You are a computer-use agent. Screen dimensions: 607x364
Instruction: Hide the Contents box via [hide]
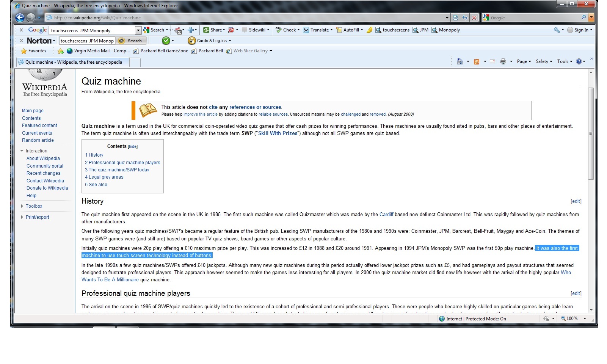coord(133,147)
